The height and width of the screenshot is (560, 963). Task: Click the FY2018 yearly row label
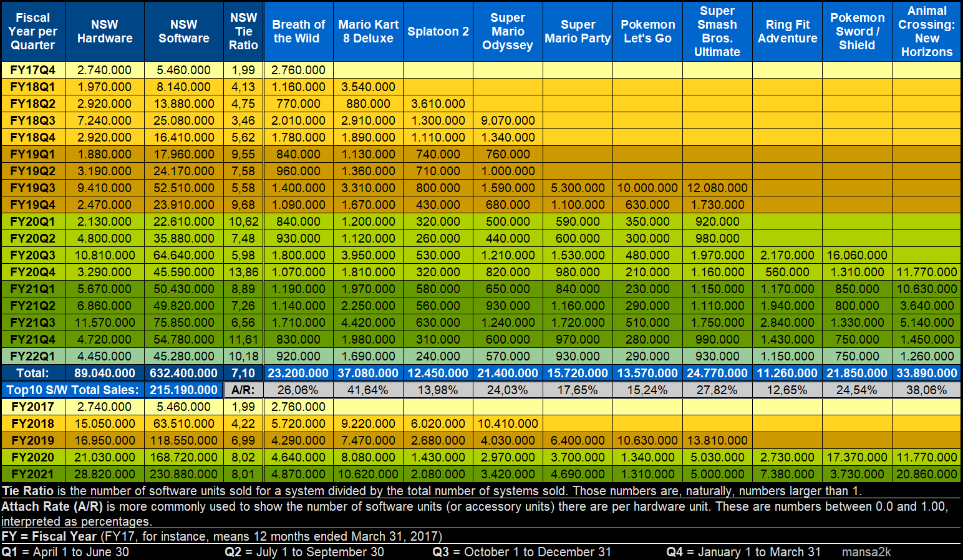33,423
